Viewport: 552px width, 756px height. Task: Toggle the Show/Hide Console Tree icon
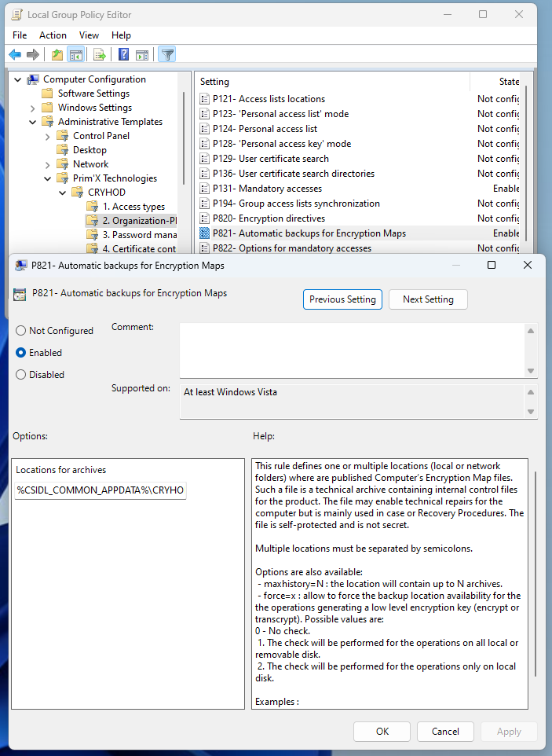(x=76, y=54)
